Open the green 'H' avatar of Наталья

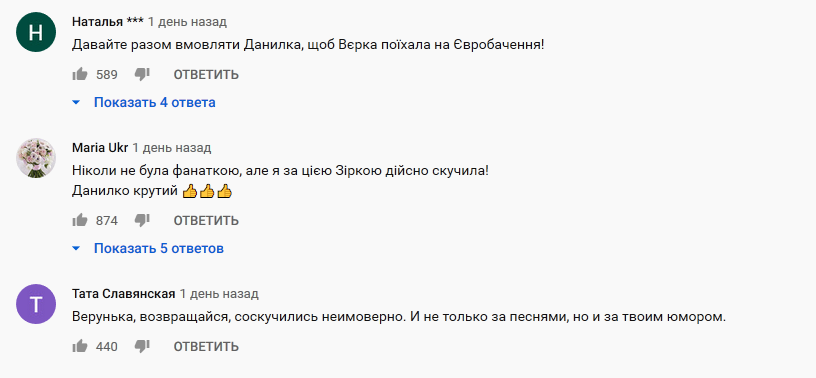(x=36, y=32)
